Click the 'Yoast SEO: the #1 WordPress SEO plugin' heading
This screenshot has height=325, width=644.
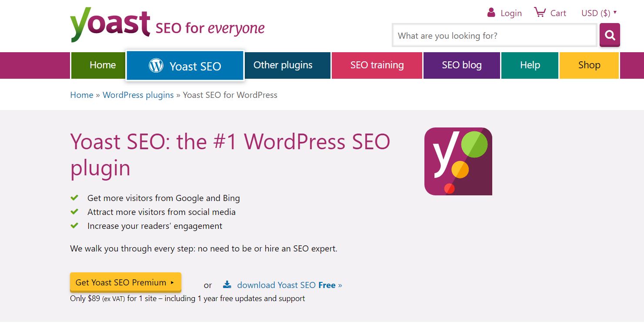click(x=230, y=154)
